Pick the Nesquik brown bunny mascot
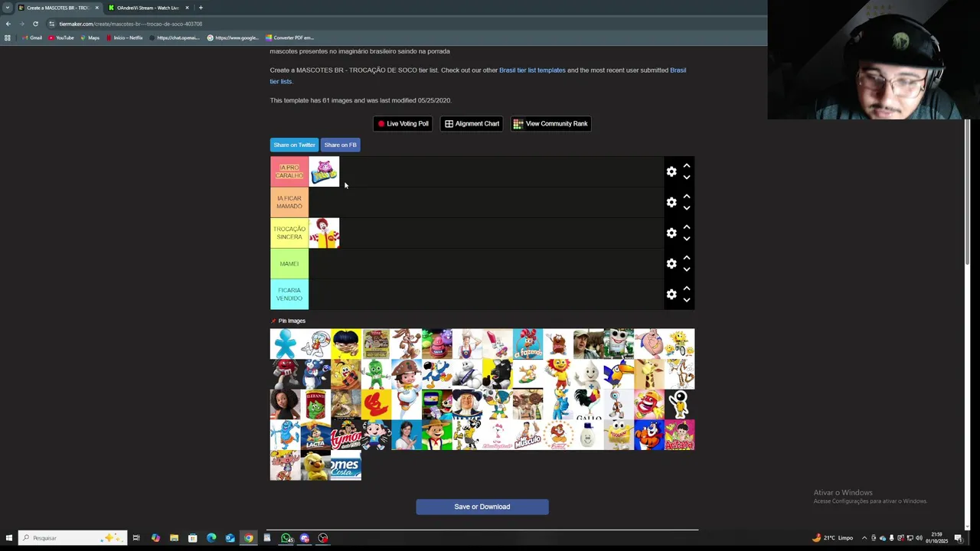980x551 pixels. point(407,344)
